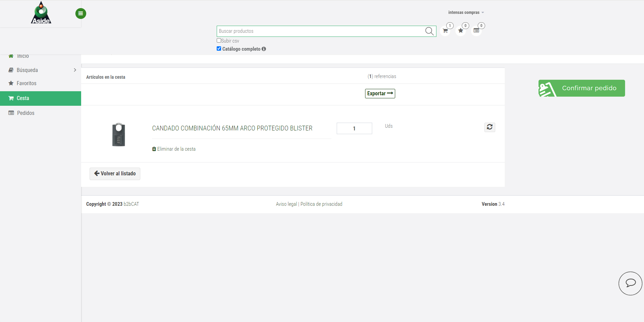Select Cesta in the sidebar

23,98
